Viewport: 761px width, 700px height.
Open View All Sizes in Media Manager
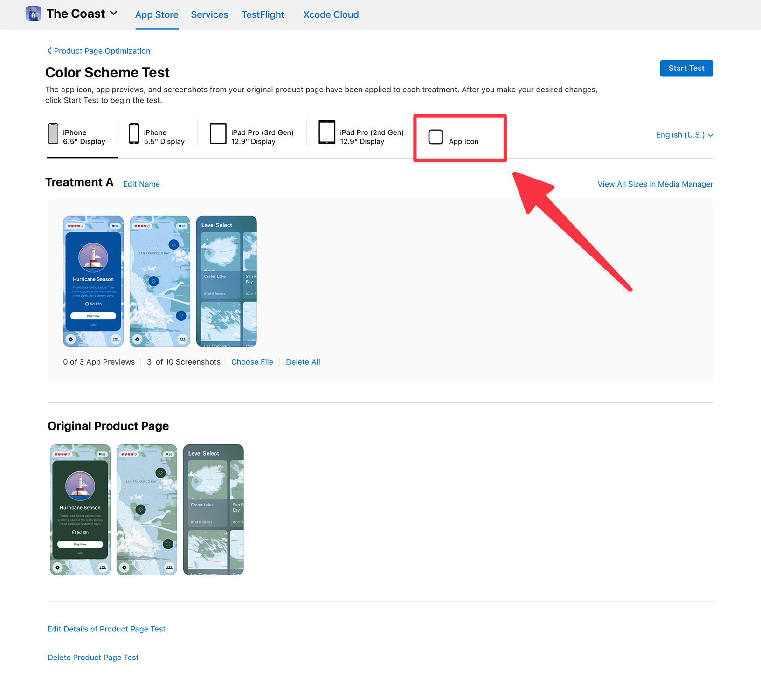tap(655, 184)
